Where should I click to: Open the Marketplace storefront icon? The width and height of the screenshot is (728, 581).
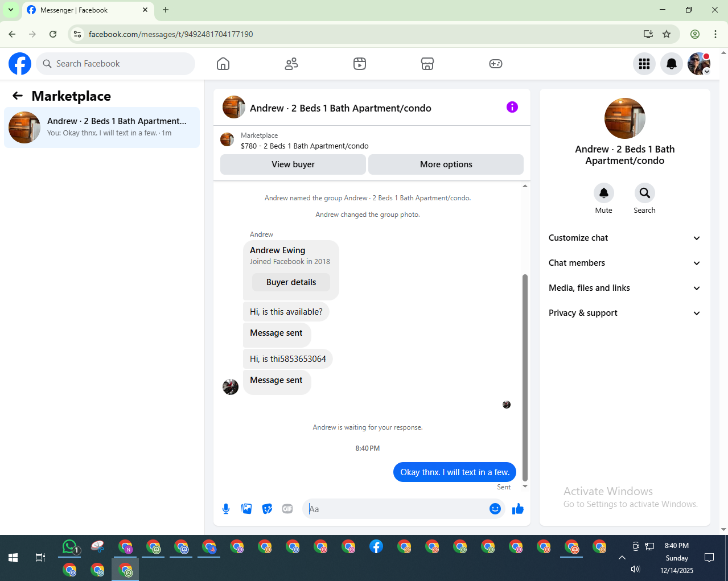pyautogui.click(x=427, y=64)
